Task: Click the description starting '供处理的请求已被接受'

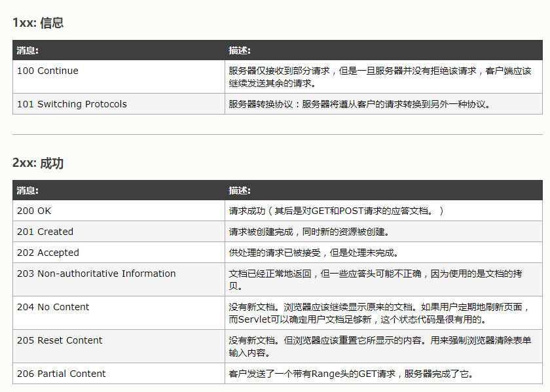Action: pos(384,253)
